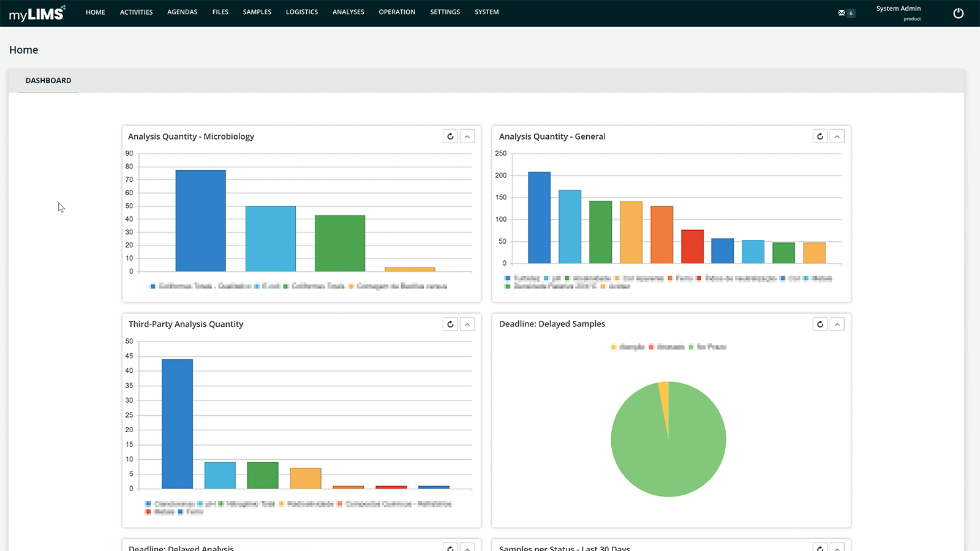The height and width of the screenshot is (551, 980).
Task: Select the Dashboard tab
Action: click(x=48, y=81)
